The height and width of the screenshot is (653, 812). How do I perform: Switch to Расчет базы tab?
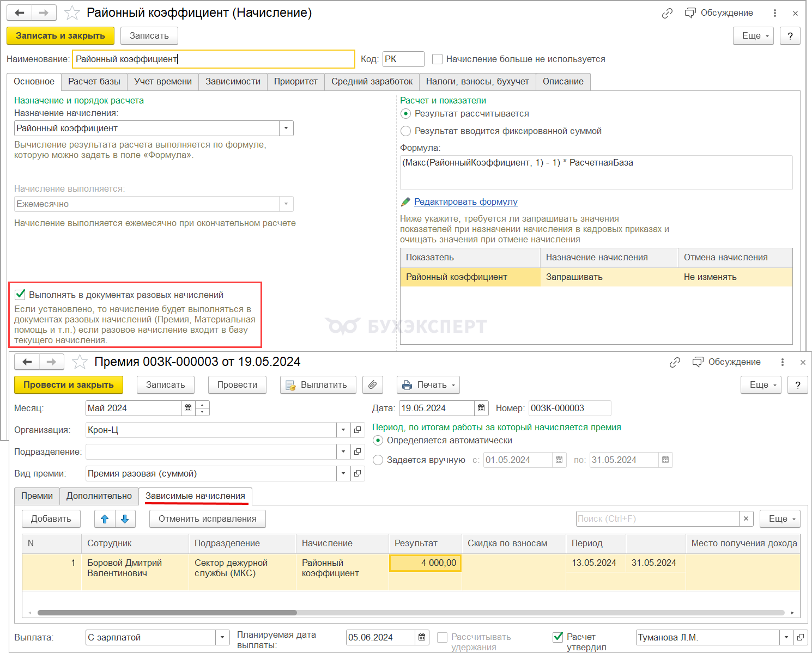tap(94, 81)
